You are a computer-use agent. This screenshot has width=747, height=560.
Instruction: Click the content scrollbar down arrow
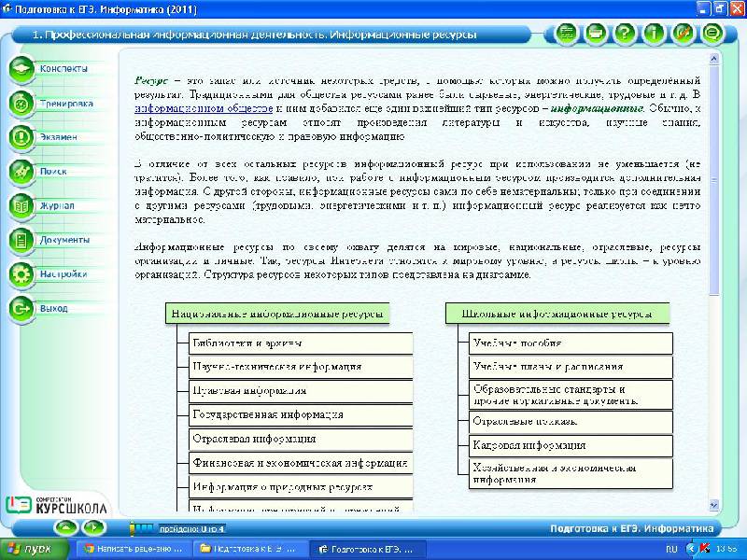click(x=713, y=505)
